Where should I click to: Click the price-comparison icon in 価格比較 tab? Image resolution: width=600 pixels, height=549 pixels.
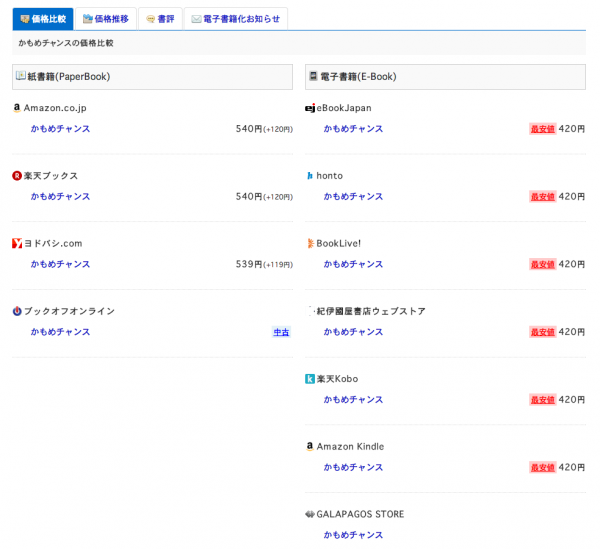tap(25, 19)
